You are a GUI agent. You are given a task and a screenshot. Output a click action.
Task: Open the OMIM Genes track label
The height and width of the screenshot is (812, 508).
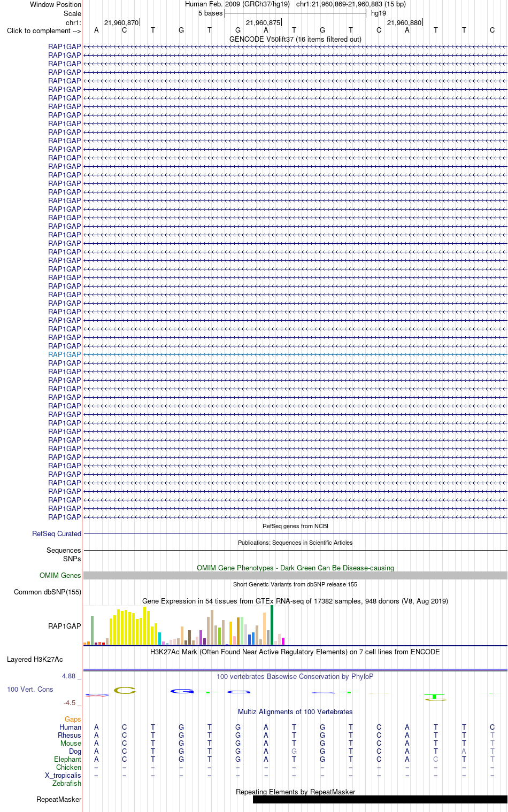60,575
